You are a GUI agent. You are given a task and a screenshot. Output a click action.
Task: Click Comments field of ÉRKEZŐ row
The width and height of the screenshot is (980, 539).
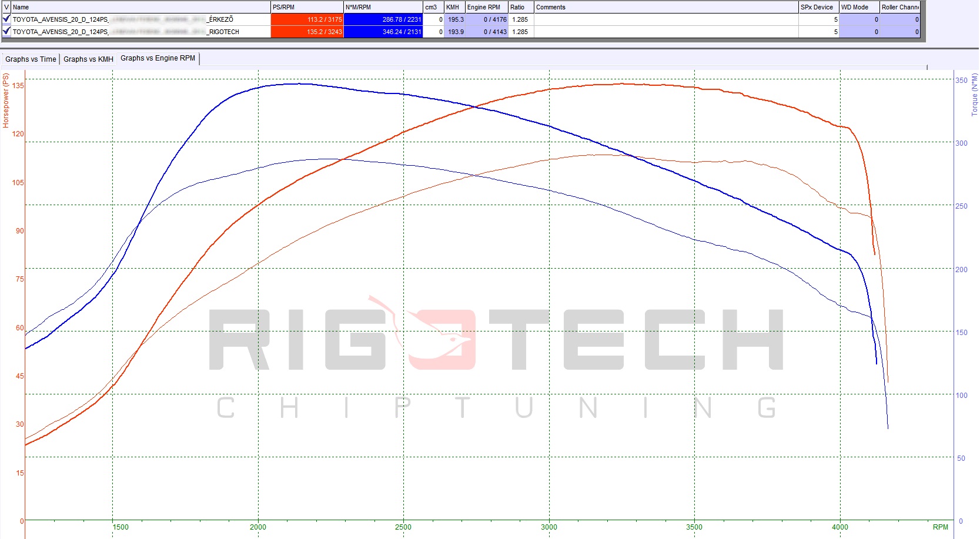[666, 19]
